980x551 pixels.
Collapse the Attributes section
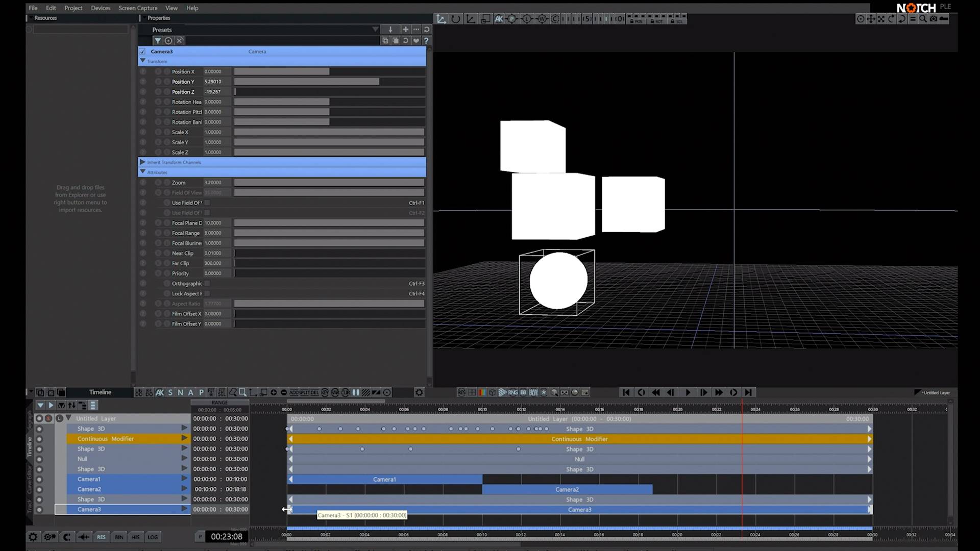[142, 172]
